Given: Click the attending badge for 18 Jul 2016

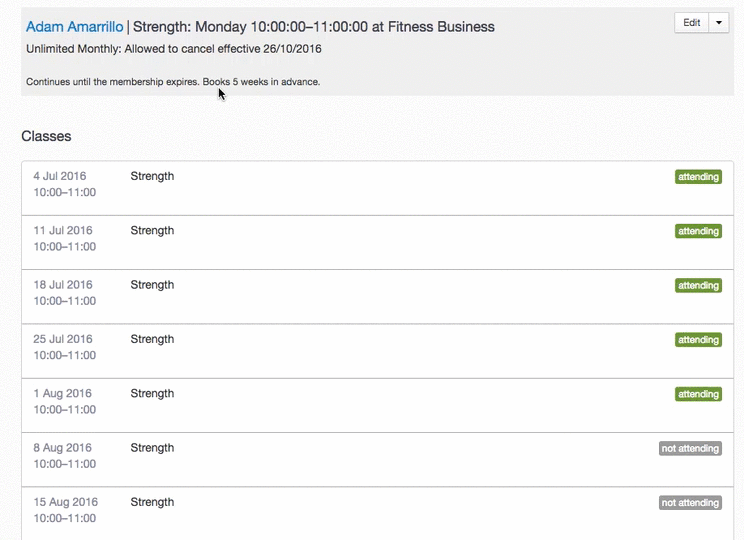Looking at the screenshot, I should pos(698,286).
